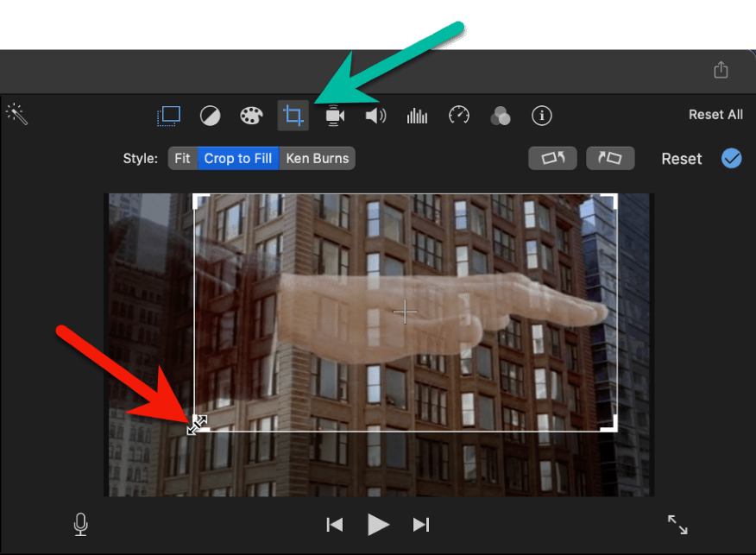756x555 pixels.
Task: Open the stabilization camera icon
Action: tap(335, 116)
